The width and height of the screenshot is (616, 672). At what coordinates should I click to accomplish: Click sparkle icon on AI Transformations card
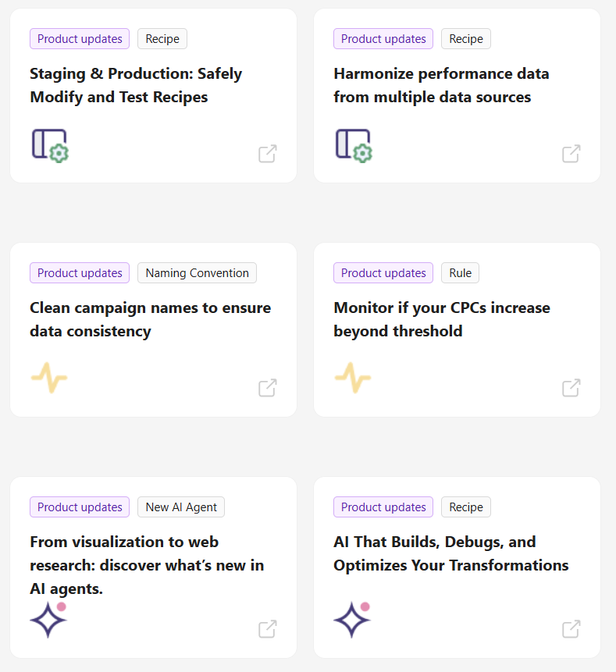(352, 620)
